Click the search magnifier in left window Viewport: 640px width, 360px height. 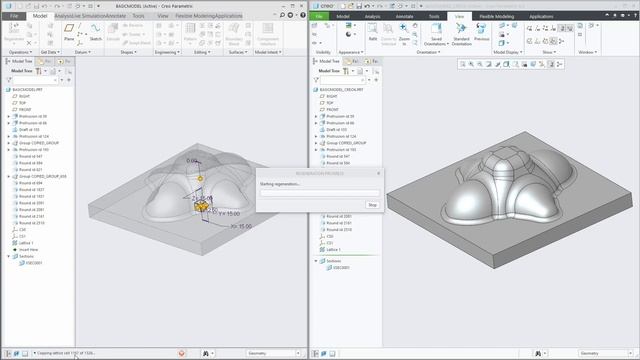point(282,15)
